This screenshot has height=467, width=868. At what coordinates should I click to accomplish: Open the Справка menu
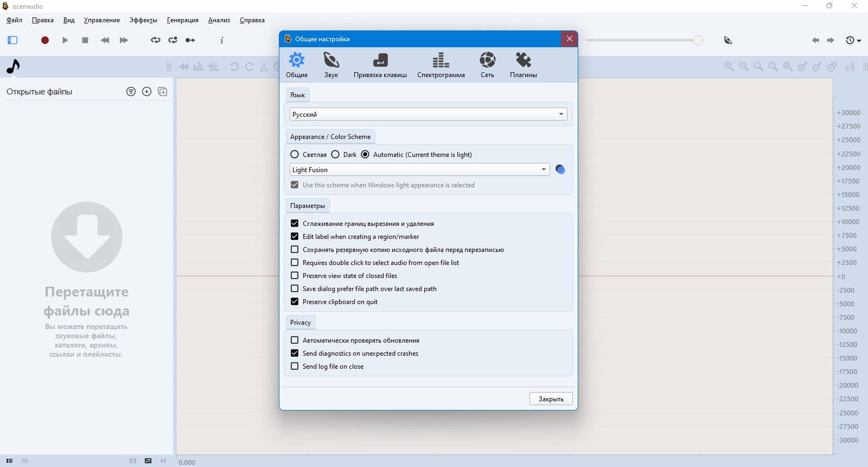point(252,20)
